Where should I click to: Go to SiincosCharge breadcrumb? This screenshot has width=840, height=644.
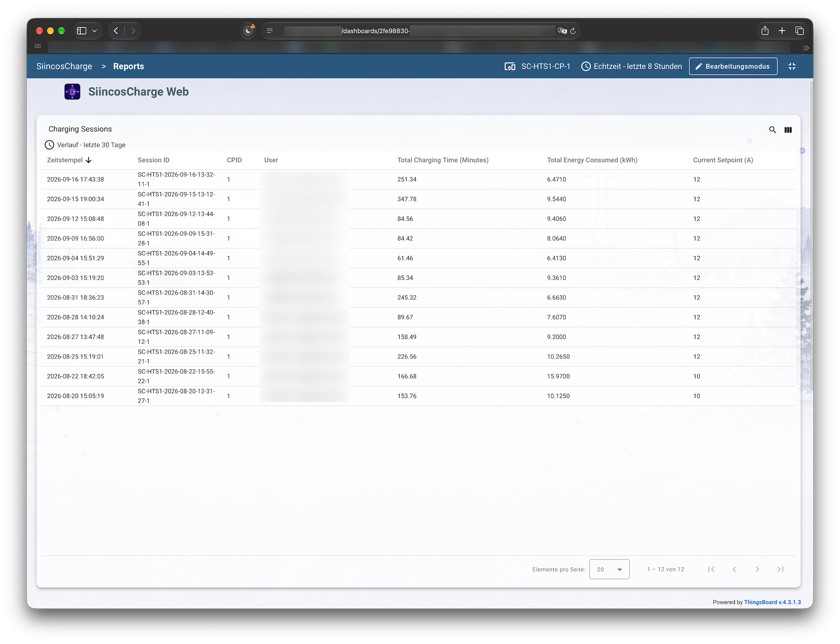click(64, 66)
